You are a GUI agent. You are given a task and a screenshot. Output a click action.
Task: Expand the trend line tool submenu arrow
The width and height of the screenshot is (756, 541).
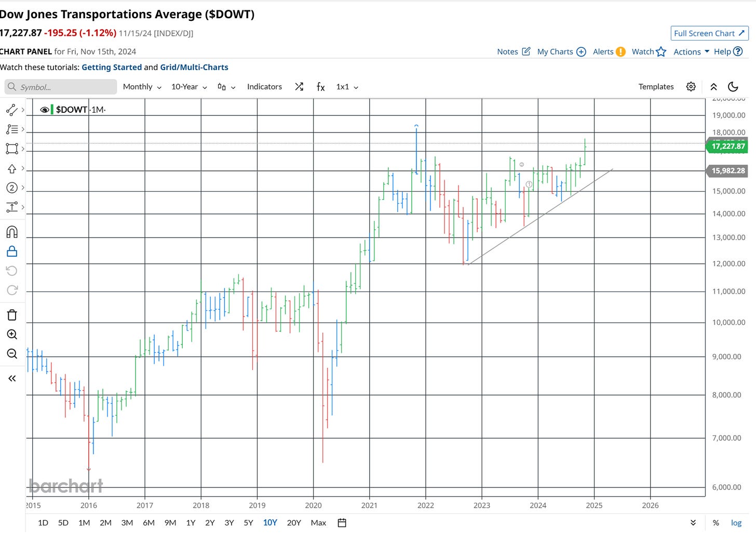pos(23,110)
